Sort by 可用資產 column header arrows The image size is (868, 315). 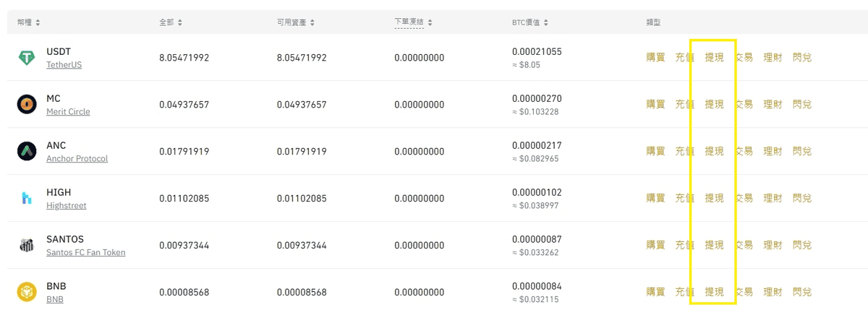(x=312, y=22)
